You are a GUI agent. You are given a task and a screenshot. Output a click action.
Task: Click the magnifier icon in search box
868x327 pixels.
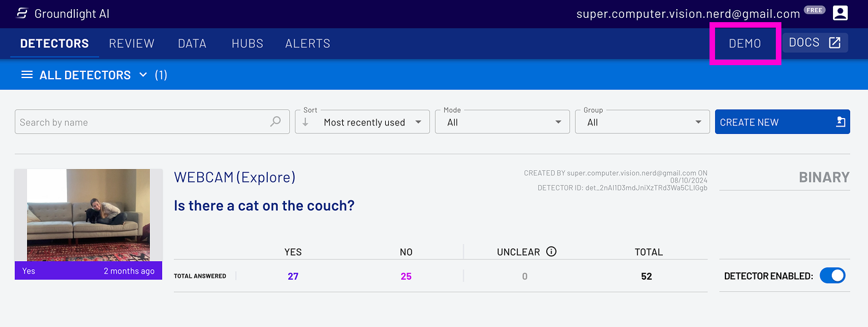(x=276, y=122)
